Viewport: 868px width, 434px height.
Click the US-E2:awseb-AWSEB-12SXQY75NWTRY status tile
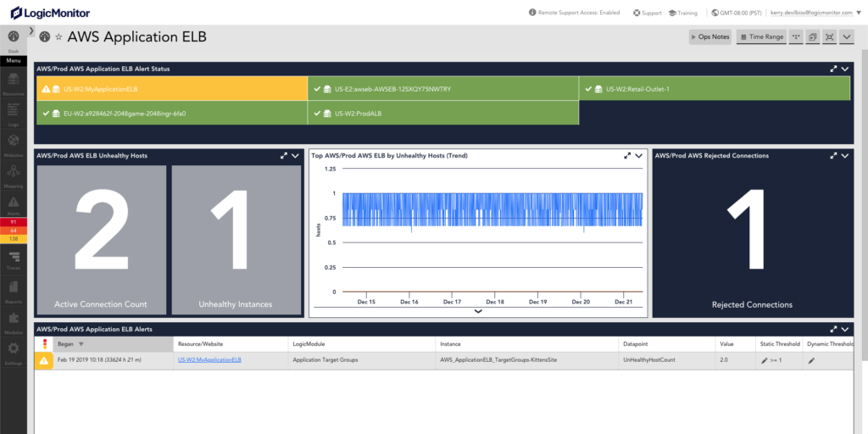442,88
